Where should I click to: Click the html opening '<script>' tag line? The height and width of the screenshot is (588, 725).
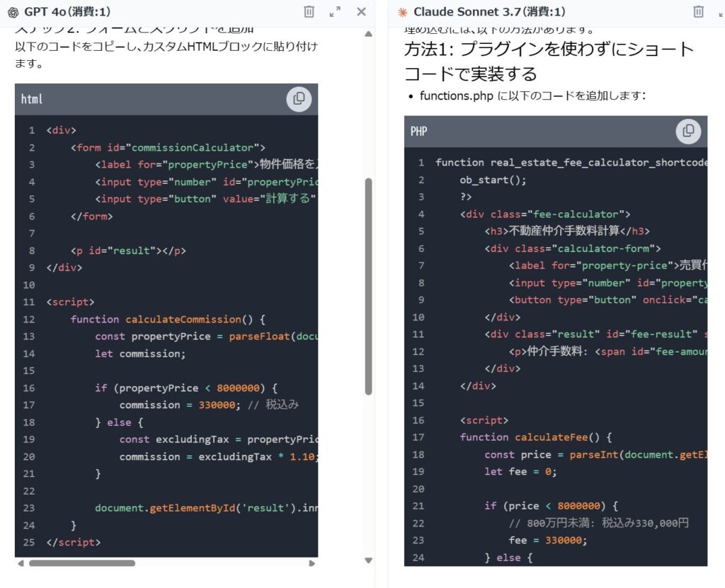[x=70, y=302]
